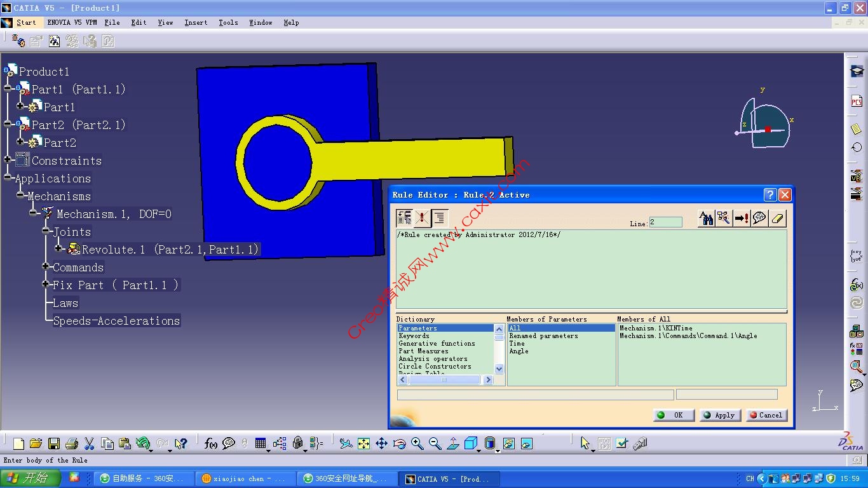Screen dimensions: 868x488
Task: Open the Tools menu
Action: pos(228,23)
